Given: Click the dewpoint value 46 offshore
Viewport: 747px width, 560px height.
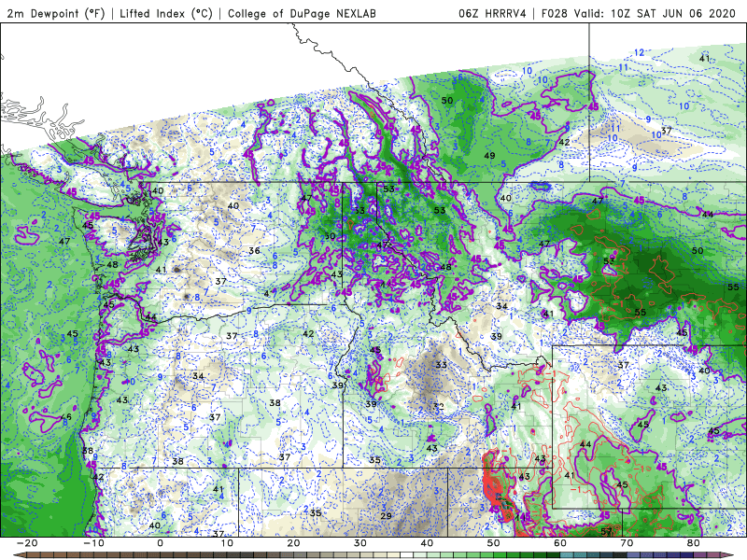Looking at the screenshot, I should pos(66,417).
